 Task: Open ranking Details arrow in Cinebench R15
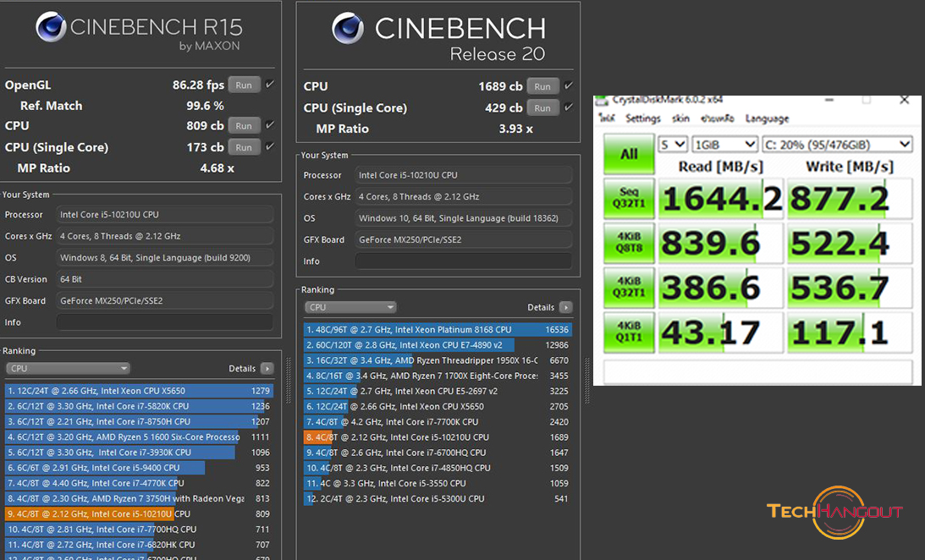[267, 369]
